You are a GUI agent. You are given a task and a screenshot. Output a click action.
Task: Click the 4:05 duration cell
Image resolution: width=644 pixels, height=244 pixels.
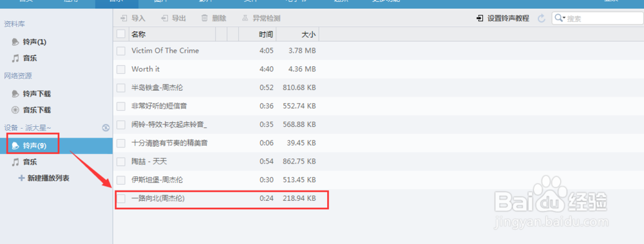click(x=267, y=50)
